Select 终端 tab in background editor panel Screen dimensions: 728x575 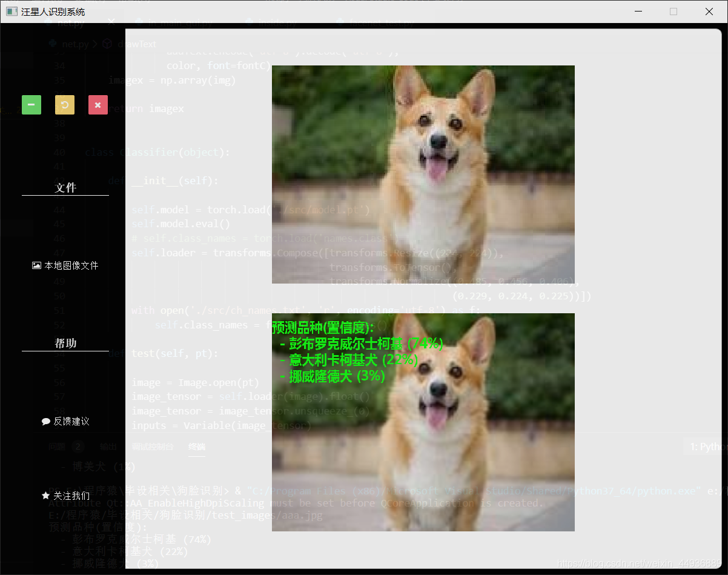pyautogui.click(x=197, y=447)
